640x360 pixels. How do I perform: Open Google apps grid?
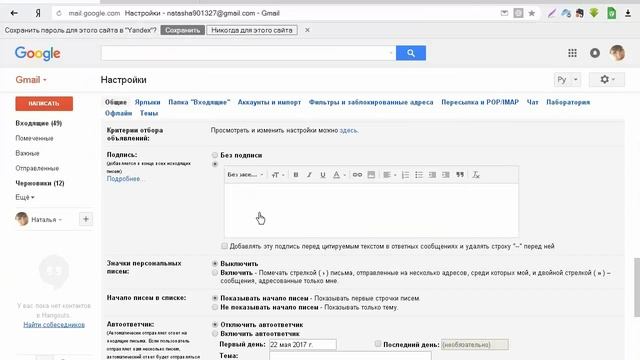coord(572,53)
